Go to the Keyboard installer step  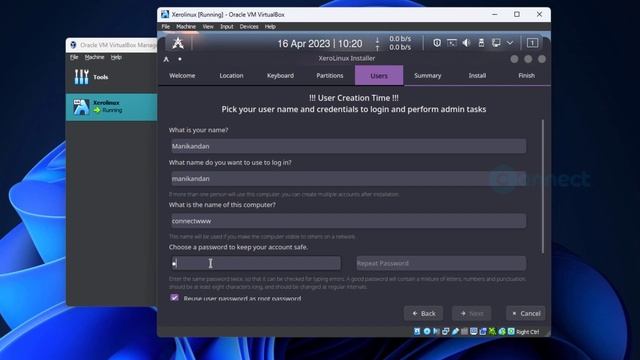pos(280,76)
